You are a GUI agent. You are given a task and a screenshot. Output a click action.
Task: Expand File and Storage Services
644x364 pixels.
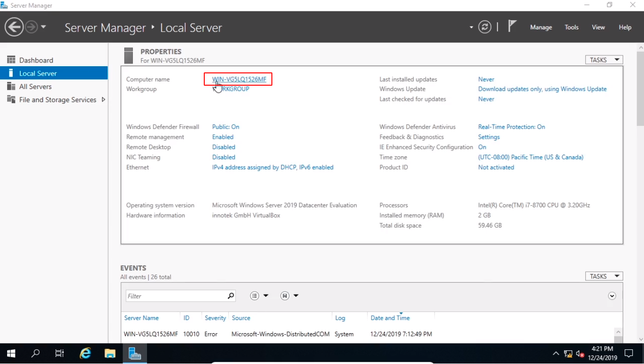[104, 100]
